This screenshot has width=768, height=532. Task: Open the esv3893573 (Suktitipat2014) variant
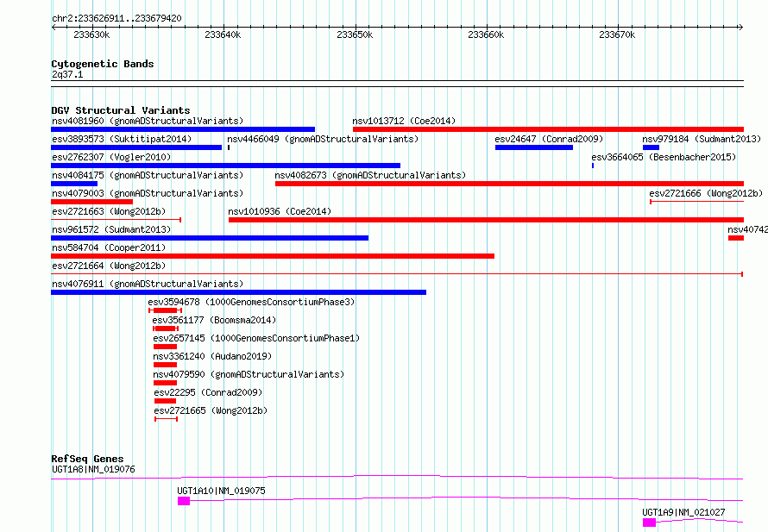point(122,139)
